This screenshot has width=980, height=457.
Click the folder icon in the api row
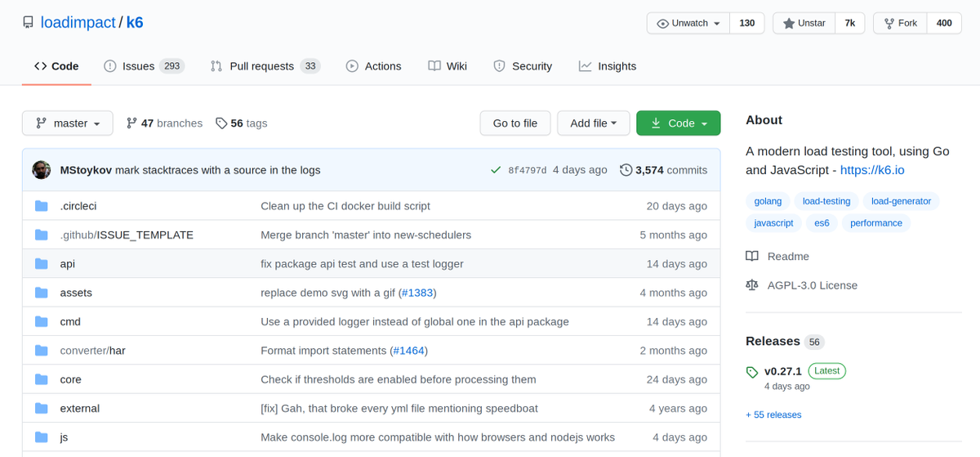(x=42, y=264)
